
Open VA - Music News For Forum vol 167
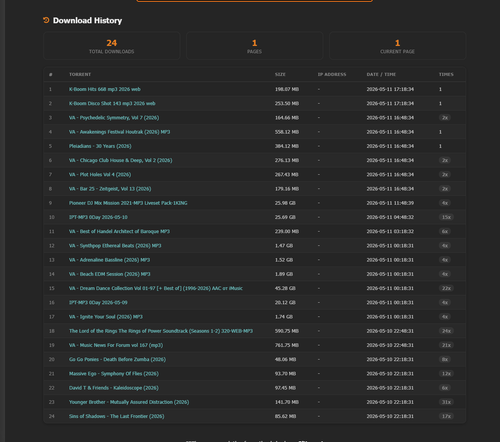pos(116,345)
